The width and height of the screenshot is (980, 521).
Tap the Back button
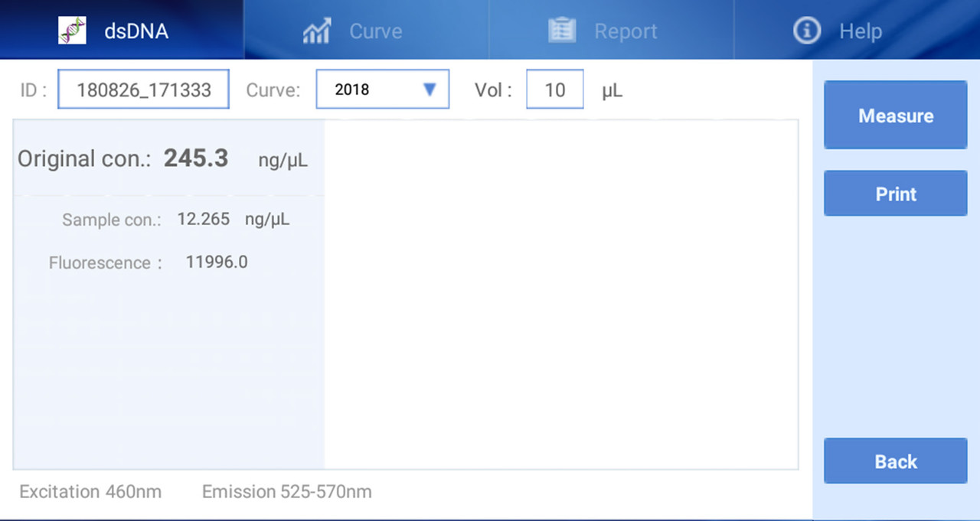tap(895, 461)
